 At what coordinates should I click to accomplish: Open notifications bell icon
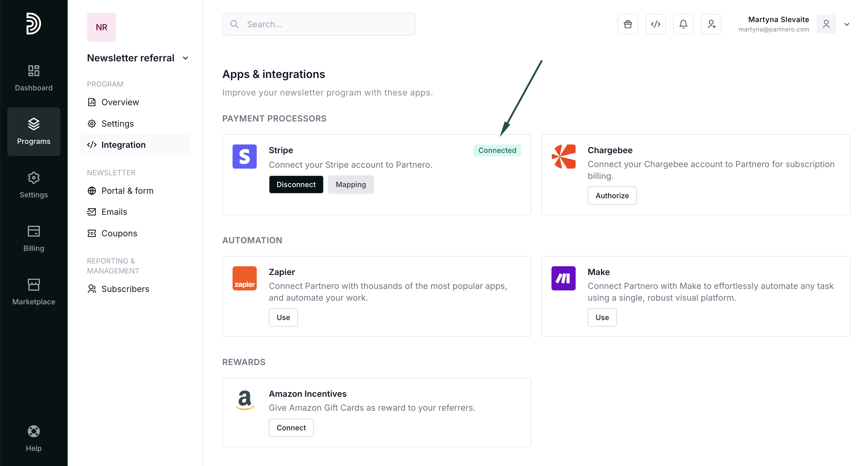(683, 24)
